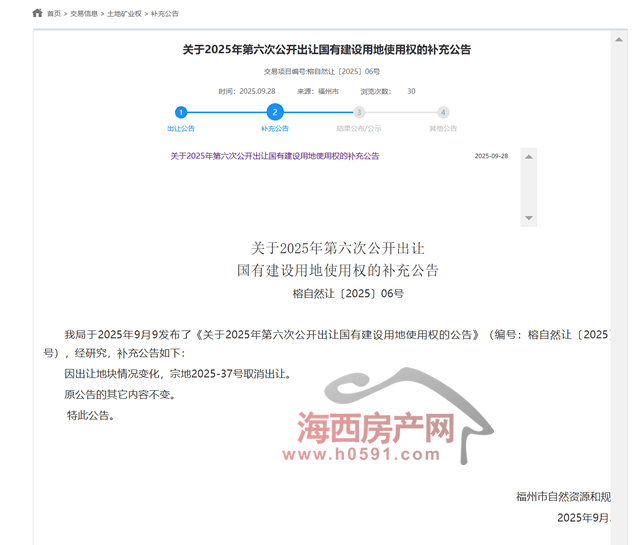Switch to the 其他公告 tab
Image resolution: width=640 pixels, height=545 pixels.
pos(443,129)
